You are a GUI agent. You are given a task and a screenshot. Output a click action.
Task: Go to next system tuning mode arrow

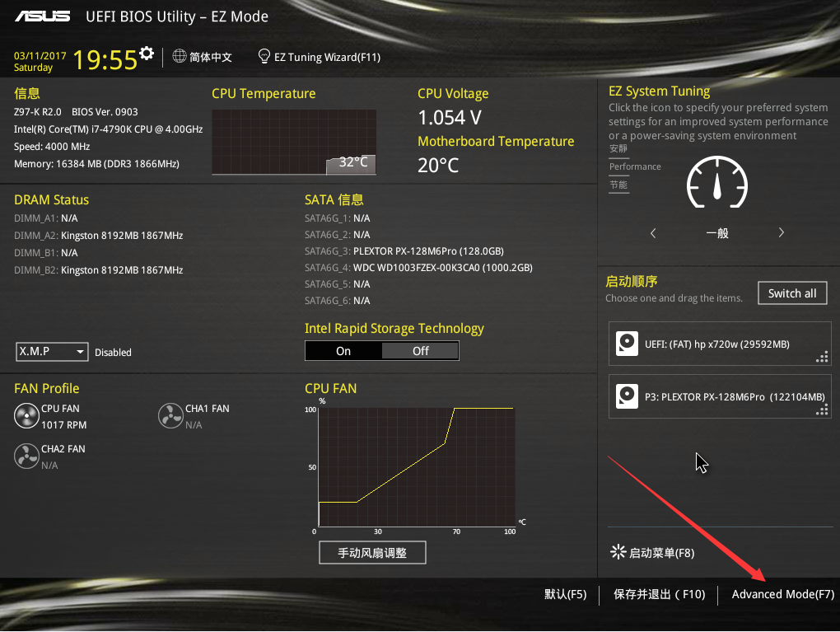coord(781,232)
